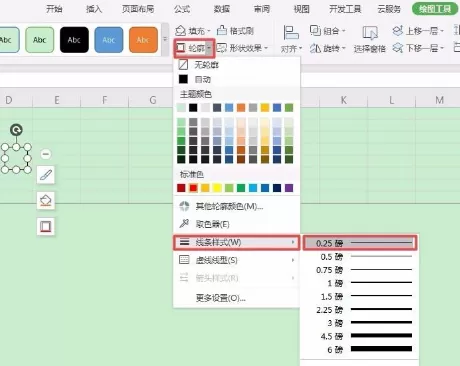
Task: Pick the yellow-gold theme color swatch
Action: point(265,108)
